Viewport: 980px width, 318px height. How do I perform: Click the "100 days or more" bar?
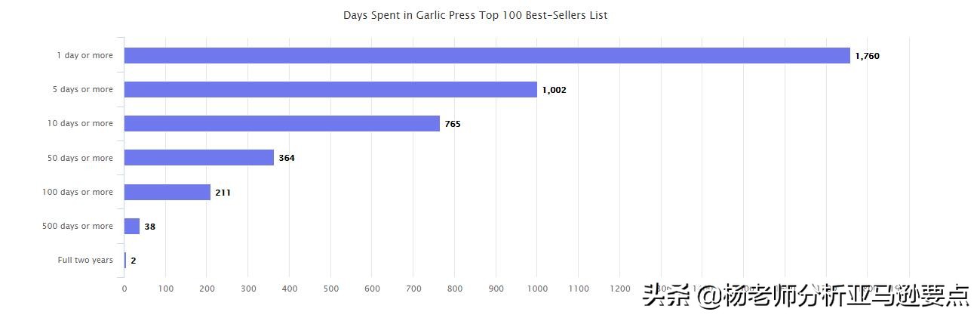pos(167,193)
